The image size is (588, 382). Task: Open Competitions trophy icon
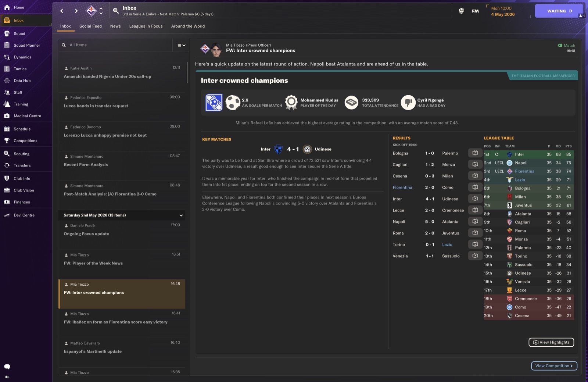(x=7, y=141)
